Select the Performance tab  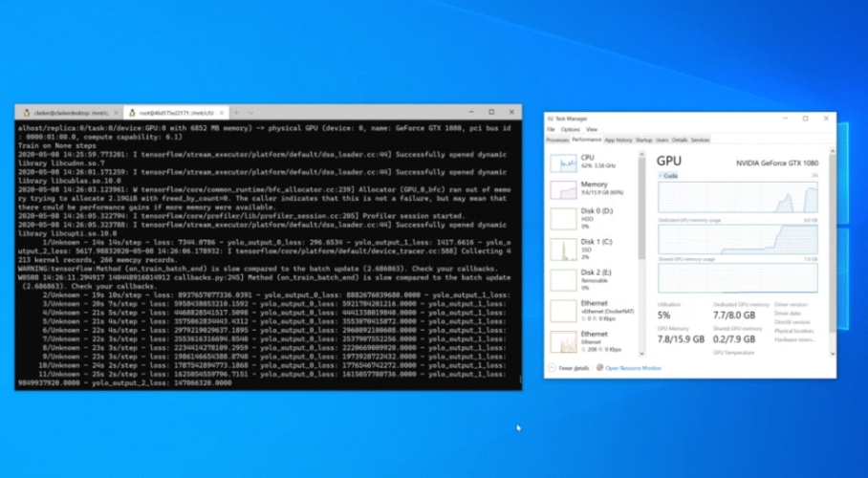point(586,141)
